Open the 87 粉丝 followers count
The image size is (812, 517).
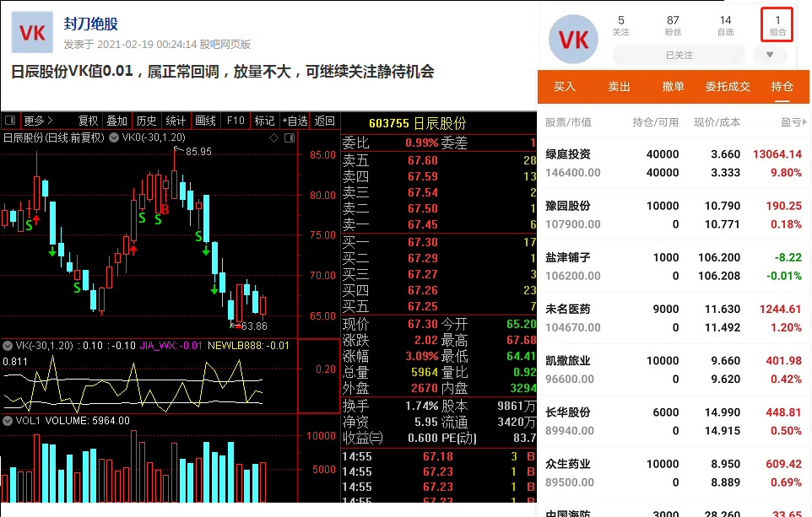pyautogui.click(x=673, y=25)
